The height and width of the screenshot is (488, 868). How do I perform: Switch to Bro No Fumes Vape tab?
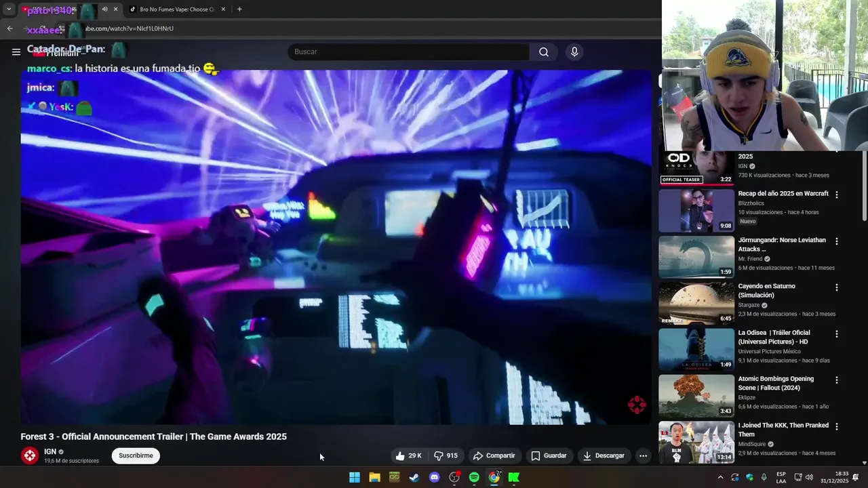tap(176, 9)
